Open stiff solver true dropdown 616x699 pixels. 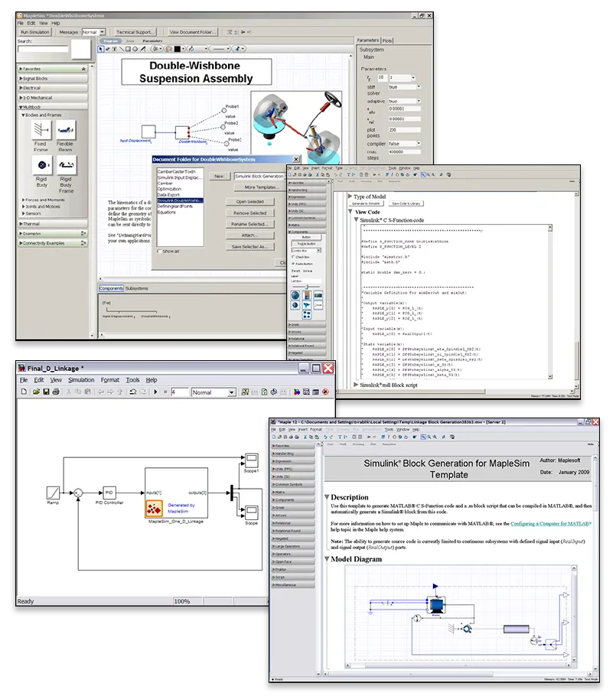pos(405,87)
